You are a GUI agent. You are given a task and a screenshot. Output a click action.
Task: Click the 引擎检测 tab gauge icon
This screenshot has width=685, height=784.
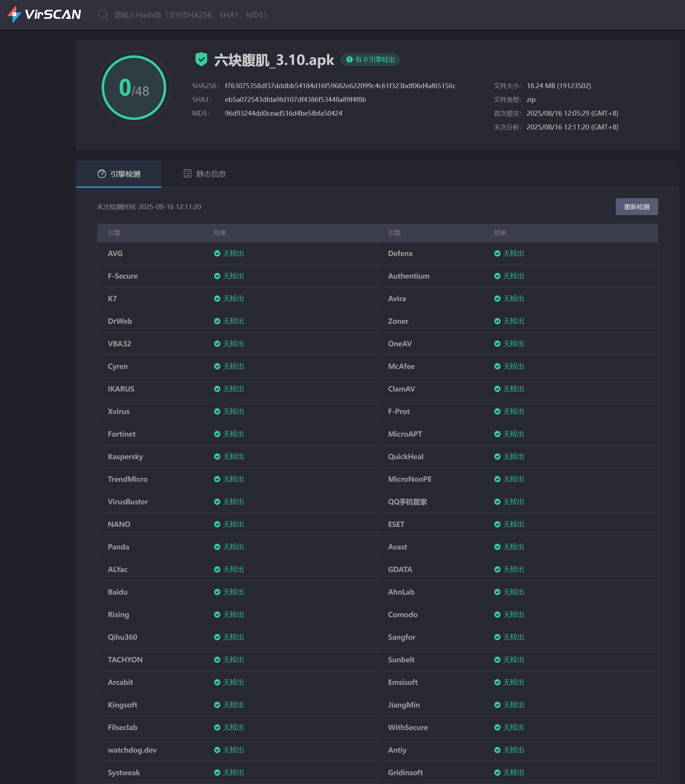(102, 174)
